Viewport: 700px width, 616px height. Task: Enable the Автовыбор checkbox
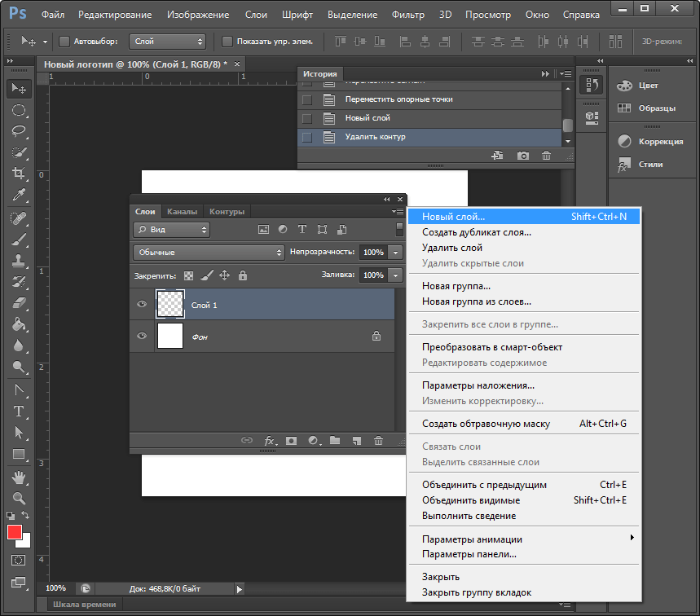click(x=64, y=41)
